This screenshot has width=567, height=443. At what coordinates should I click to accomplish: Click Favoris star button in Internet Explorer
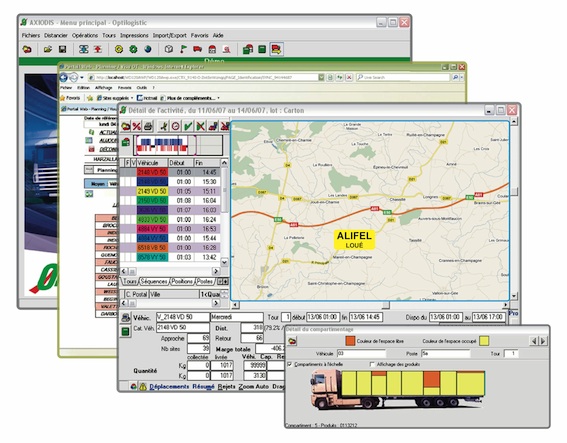tap(70, 98)
